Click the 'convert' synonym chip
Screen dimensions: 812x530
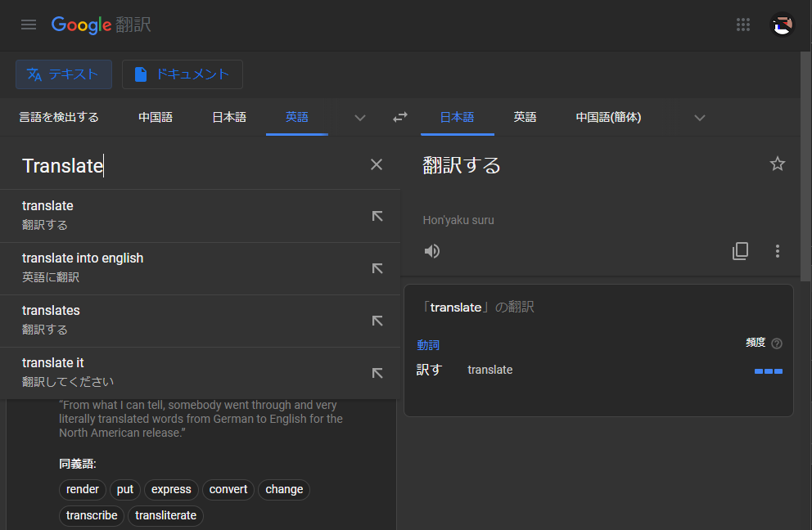click(228, 489)
